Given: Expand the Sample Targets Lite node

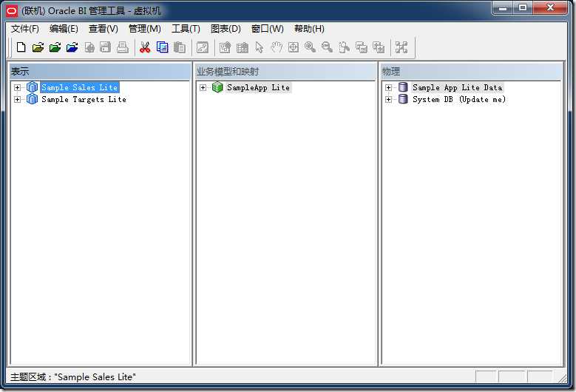Looking at the screenshot, I should [17, 100].
